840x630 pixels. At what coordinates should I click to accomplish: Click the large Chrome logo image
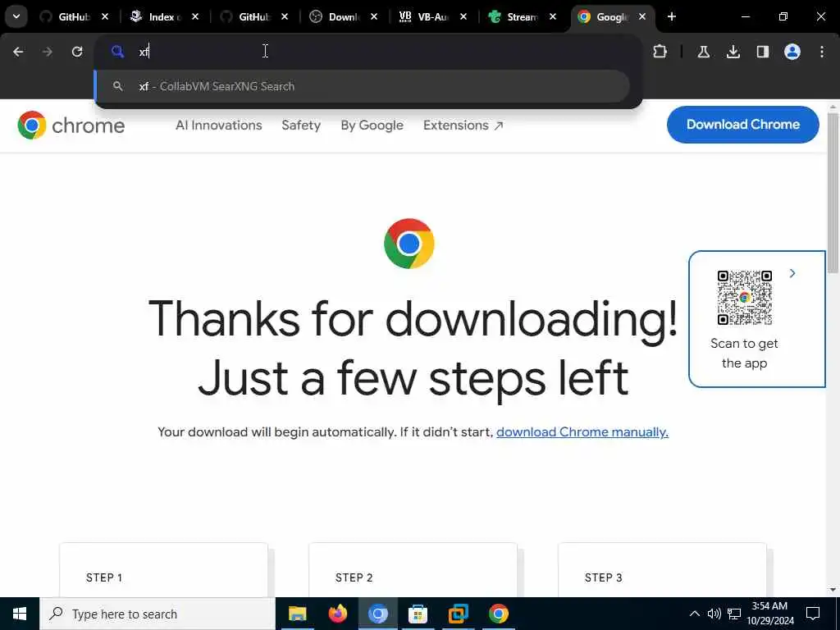click(x=409, y=243)
